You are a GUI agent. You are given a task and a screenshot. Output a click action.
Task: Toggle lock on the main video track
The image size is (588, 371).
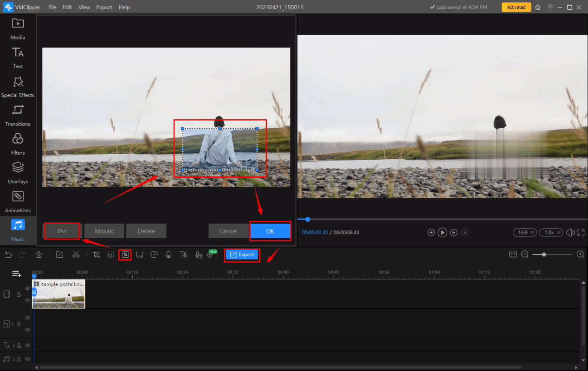19,294
